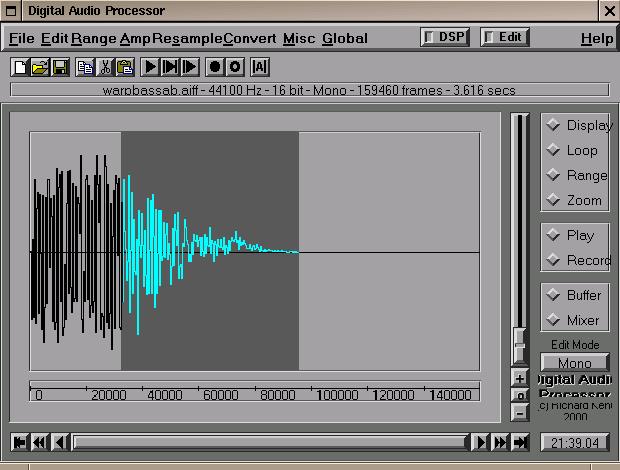Cut selection with the scissors icon

[105, 67]
